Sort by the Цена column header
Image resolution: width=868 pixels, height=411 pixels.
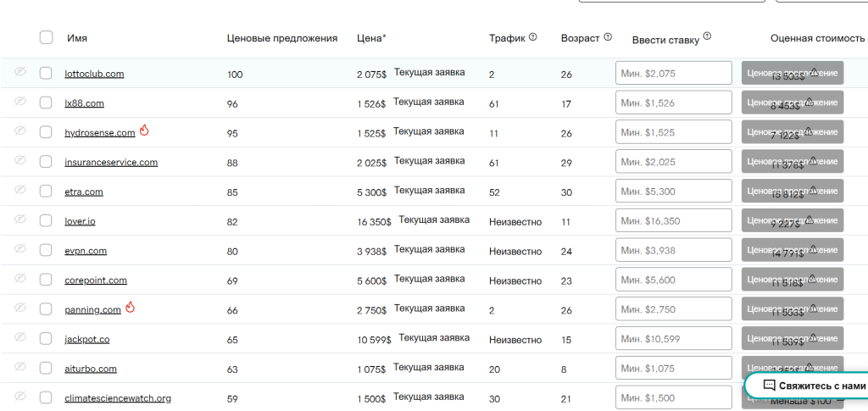tap(371, 38)
